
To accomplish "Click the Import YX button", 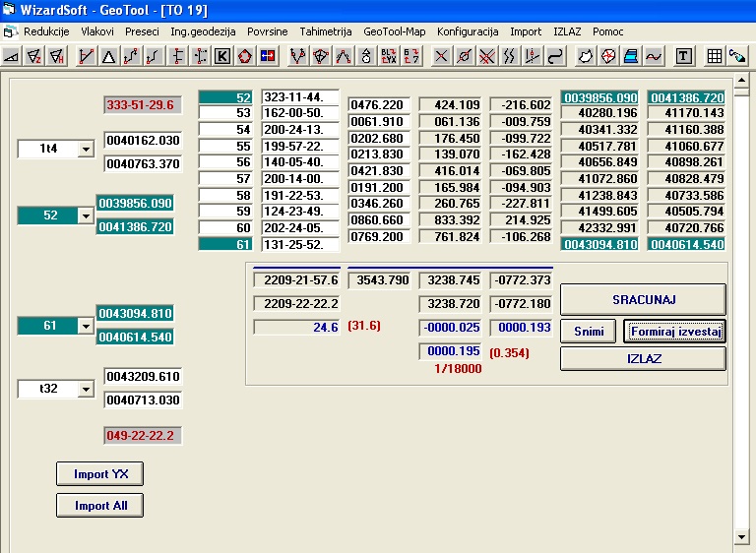I will (99, 474).
